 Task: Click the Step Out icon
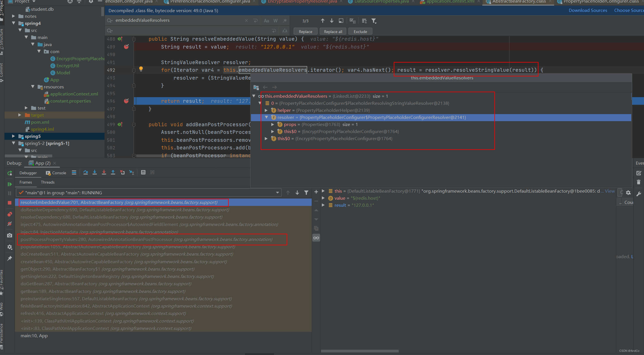(113, 173)
